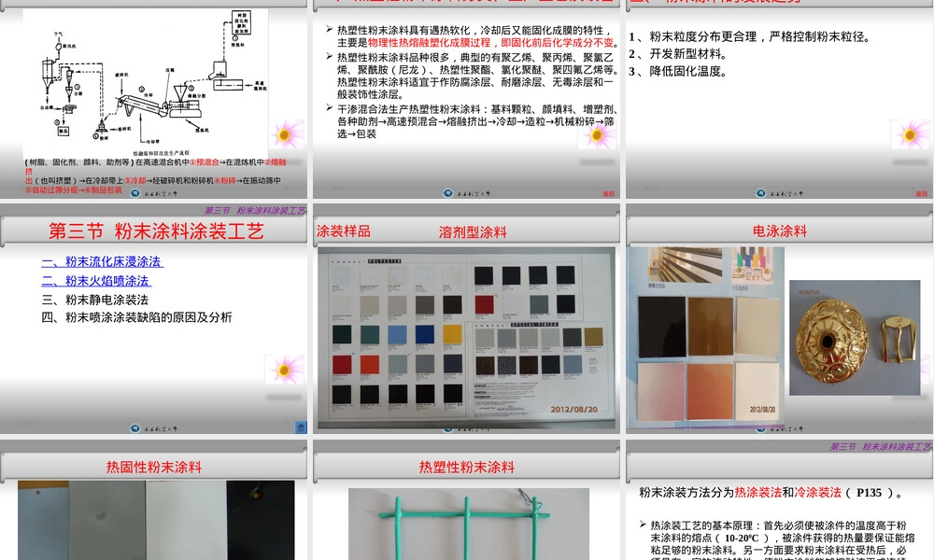
Task: Select the thermoset powder coated panels photo
Action: [156, 520]
